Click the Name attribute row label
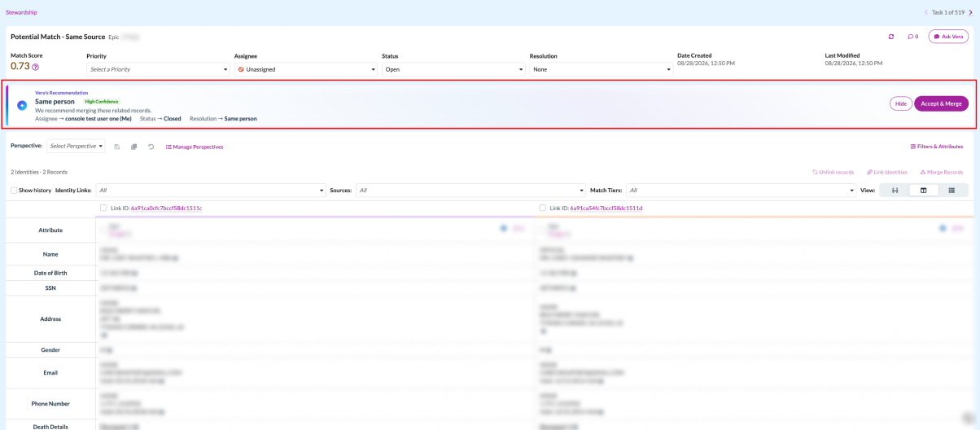This screenshot has height=430, width=980. 50,254
